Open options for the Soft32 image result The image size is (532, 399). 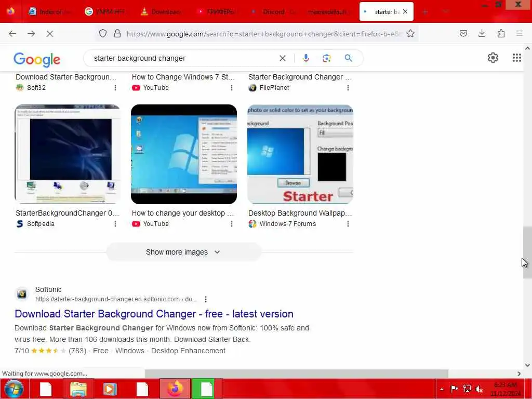tap(115, 88)
